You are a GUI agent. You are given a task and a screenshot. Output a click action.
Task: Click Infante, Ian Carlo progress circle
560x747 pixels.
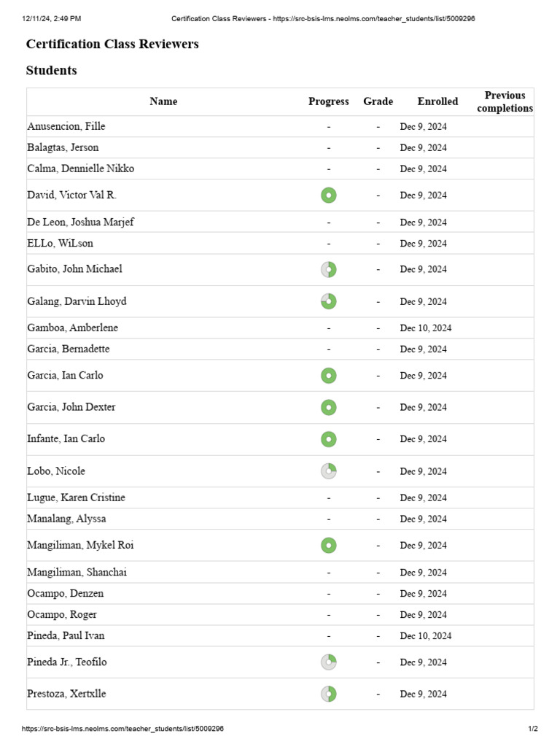point(329,439)
